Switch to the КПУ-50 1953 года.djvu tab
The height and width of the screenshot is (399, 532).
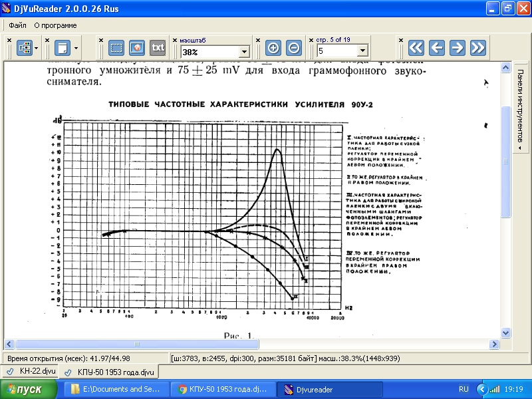click(109, 372)
